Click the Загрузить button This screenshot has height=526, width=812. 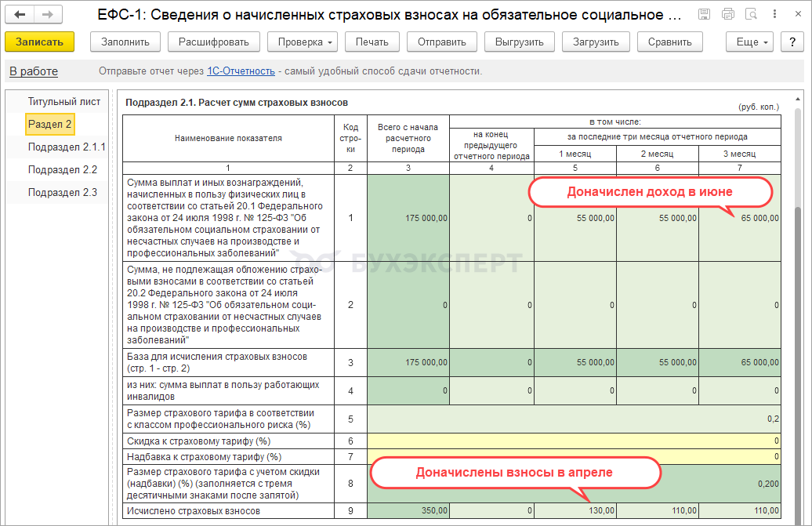pyautogui.click(x=596, y=42)
